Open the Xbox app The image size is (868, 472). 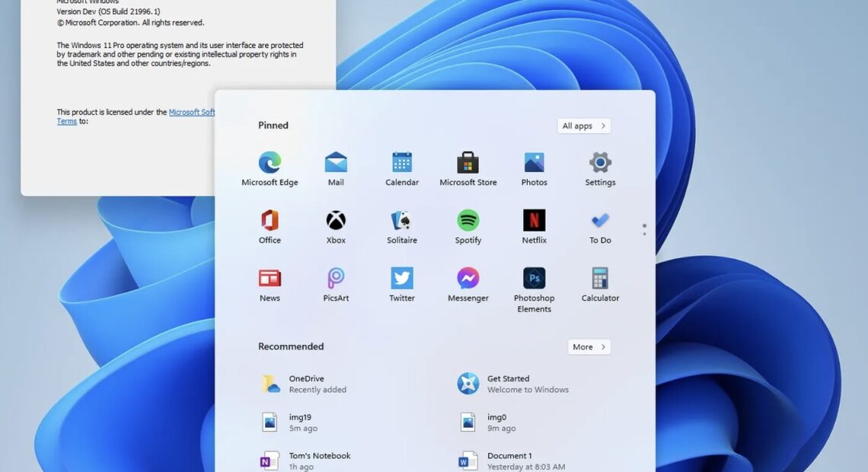(x=335, y=224)
